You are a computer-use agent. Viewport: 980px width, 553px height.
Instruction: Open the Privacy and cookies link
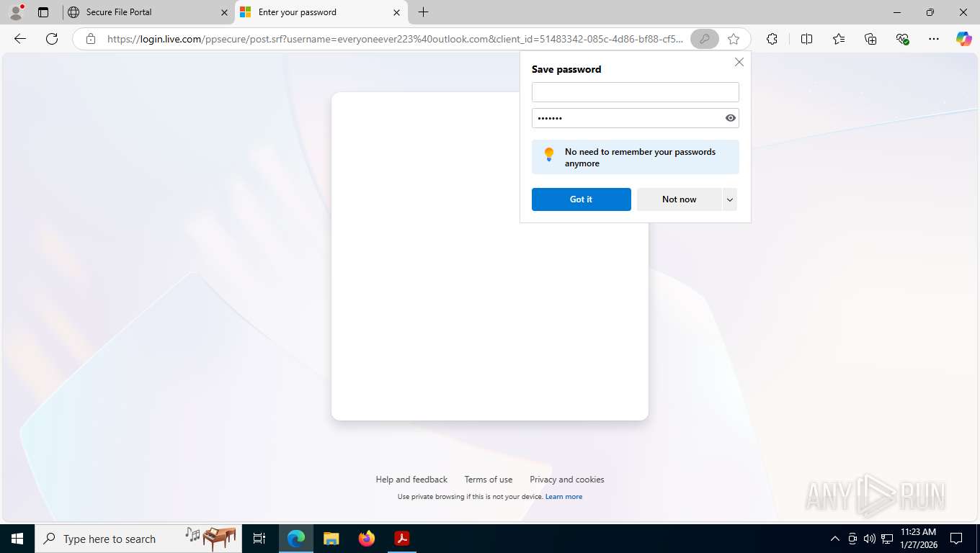click(567, 480)
